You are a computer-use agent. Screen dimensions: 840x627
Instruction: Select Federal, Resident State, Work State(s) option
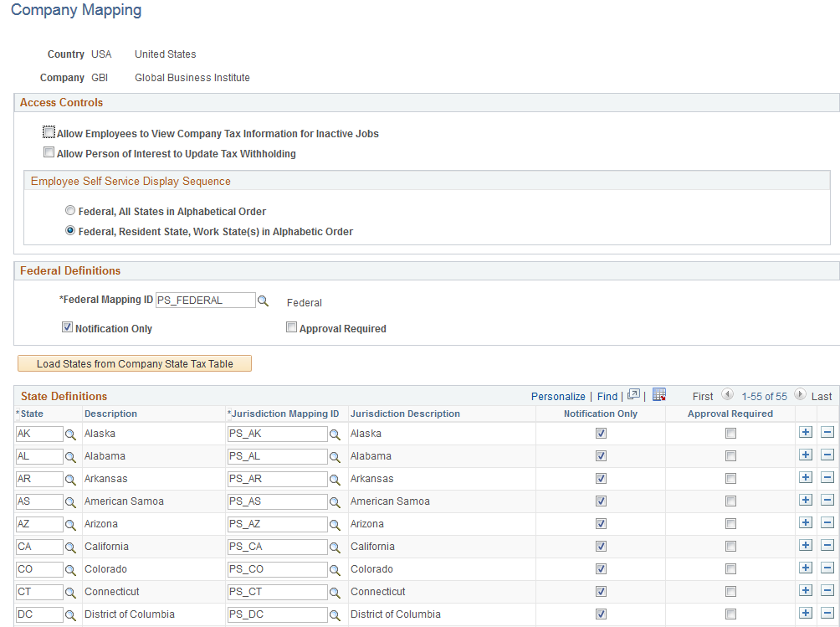coord(70,230)
